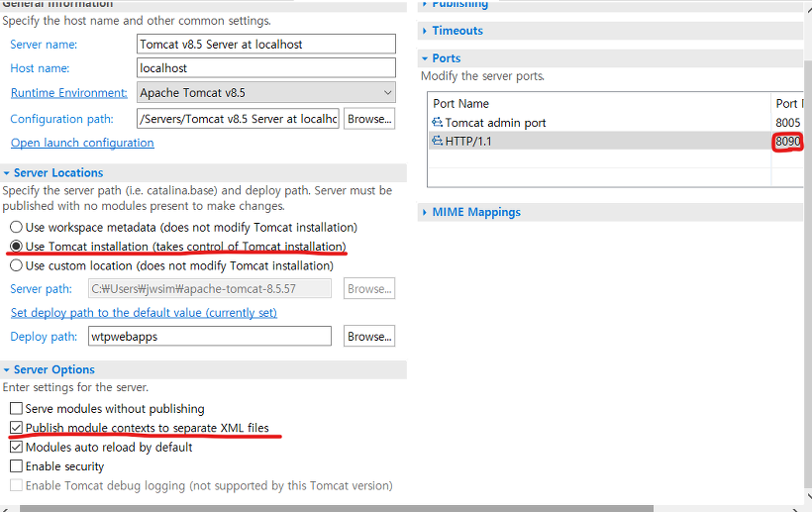
Task: Expand the Timeouts section
Action: click(x=425, y=31)
